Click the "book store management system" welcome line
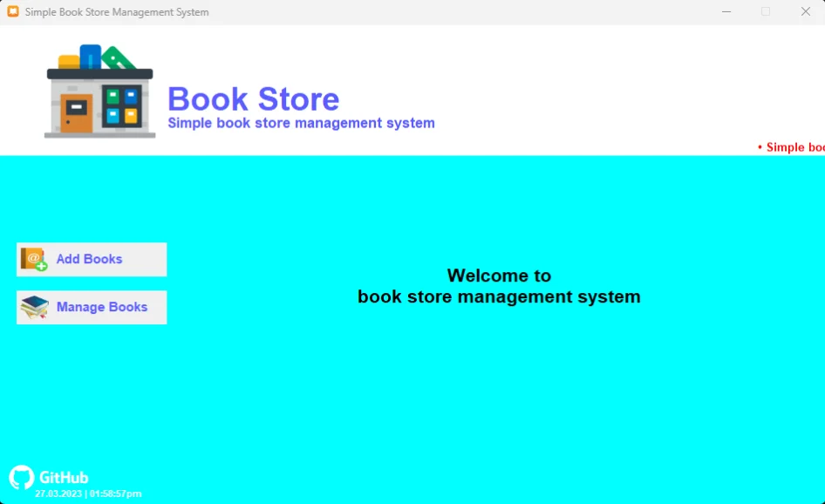825x504 pixels. coord(499,296)
